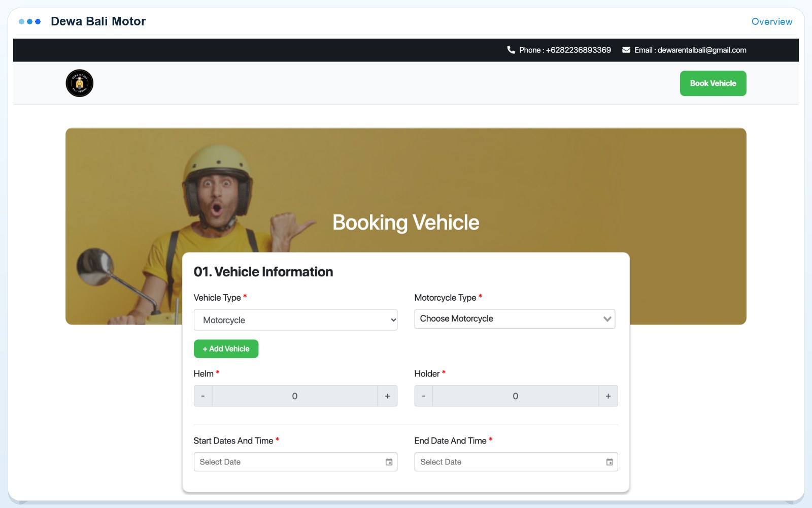The image size is (812, 508).
Task: Click the + Add Vehicle button
Action: (x=226, y=349)
